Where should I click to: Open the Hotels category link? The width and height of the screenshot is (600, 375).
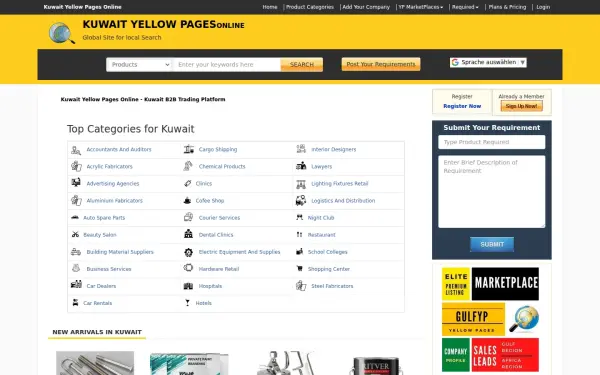tap(203, 303)
